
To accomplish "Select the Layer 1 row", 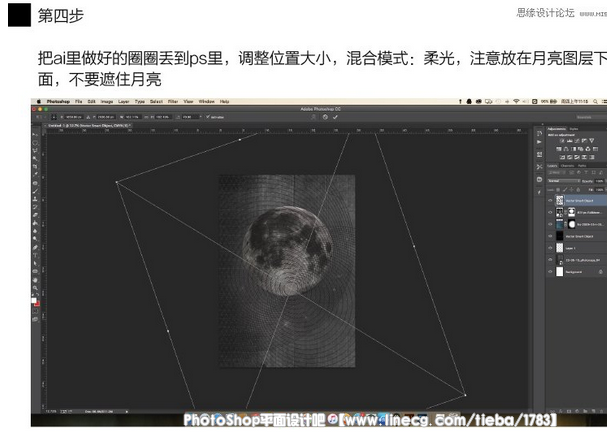I will (577, 248).
